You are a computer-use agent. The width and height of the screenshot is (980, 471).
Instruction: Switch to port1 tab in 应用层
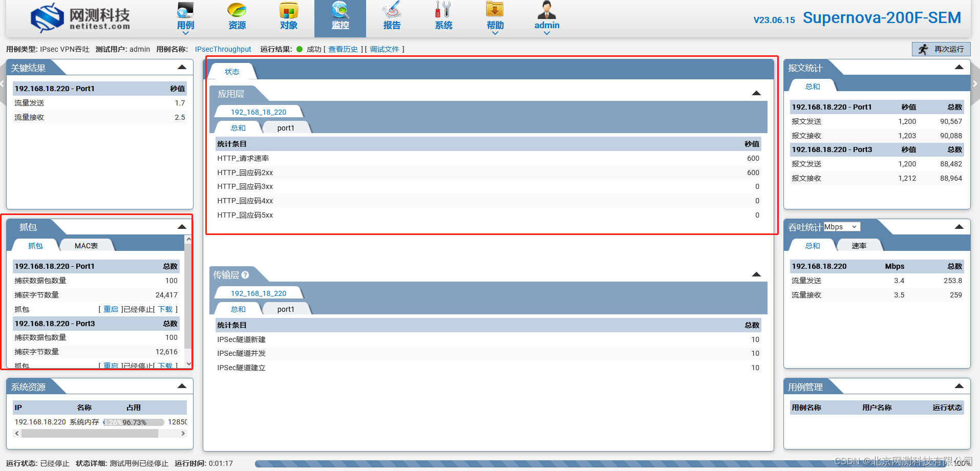[x=286, y=128]
